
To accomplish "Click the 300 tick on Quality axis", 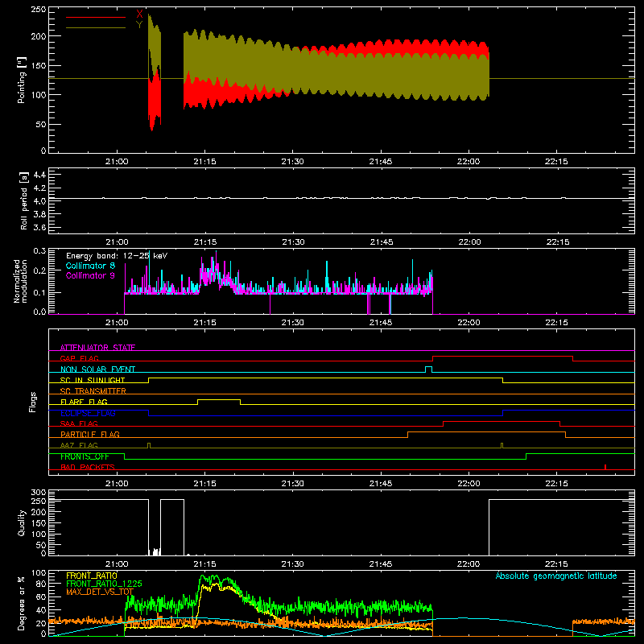I will 39,493.
